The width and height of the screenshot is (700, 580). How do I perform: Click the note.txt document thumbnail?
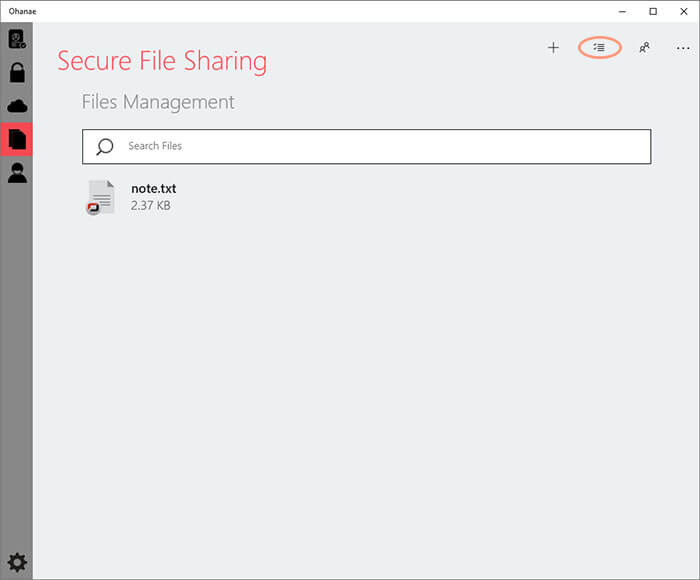pos(101,197)
